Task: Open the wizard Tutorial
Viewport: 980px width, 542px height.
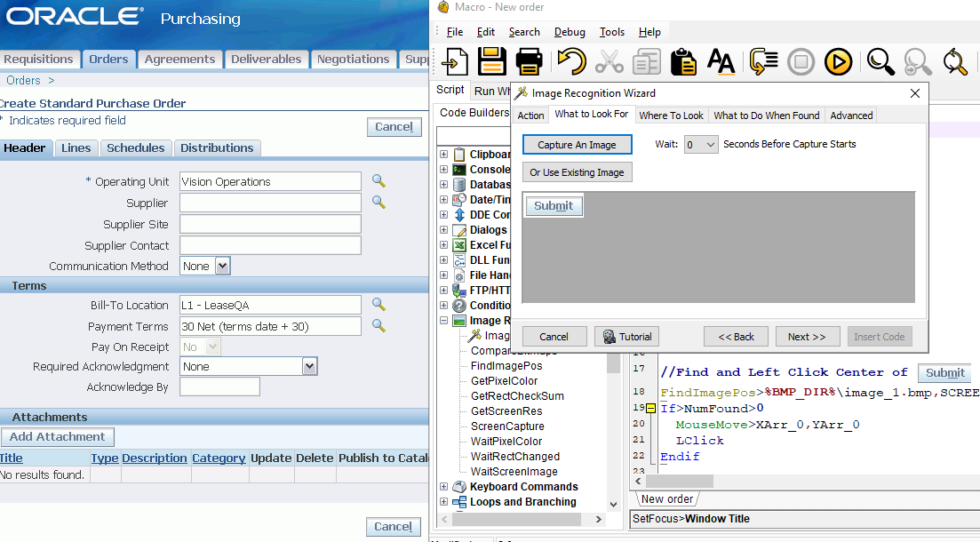Action: click(627, 337)
